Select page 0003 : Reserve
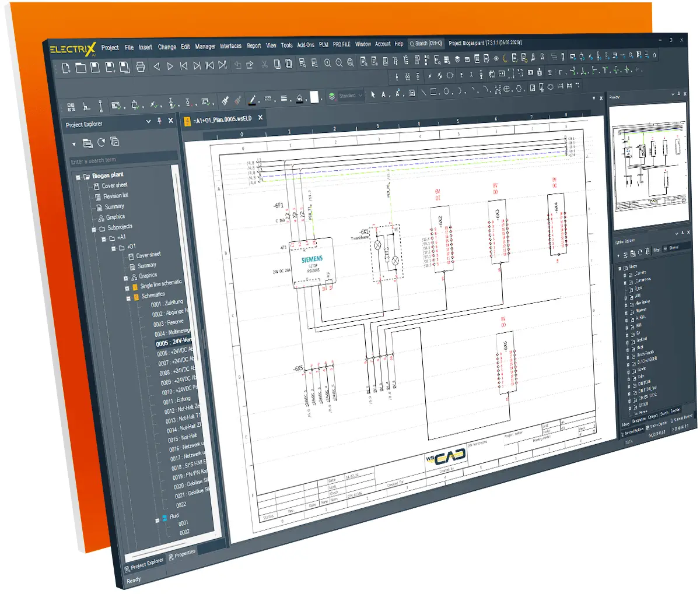The image size is (700, 594). pos(168,323)
